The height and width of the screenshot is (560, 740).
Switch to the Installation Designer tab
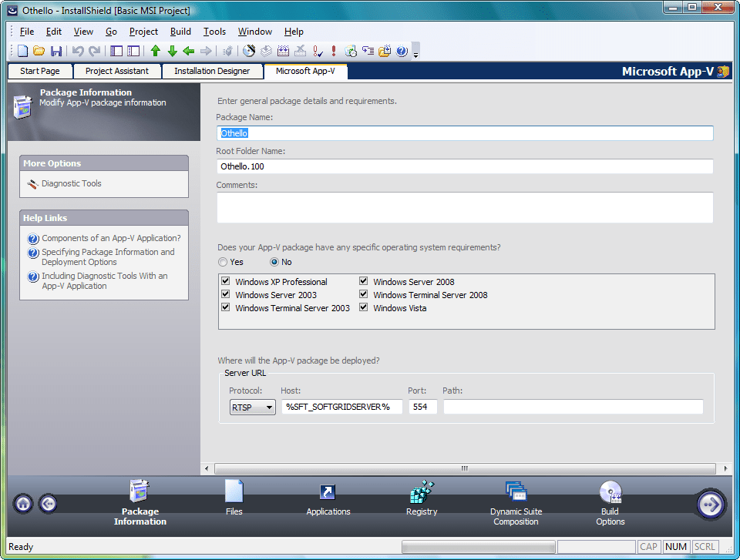pos(213,71)
